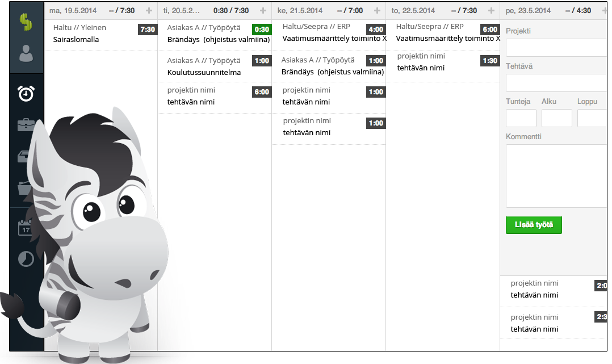Viewport: 612px width, 364px height.
Task: Add entry with plus on ma 19.5.2014
Action: point(149,11)
